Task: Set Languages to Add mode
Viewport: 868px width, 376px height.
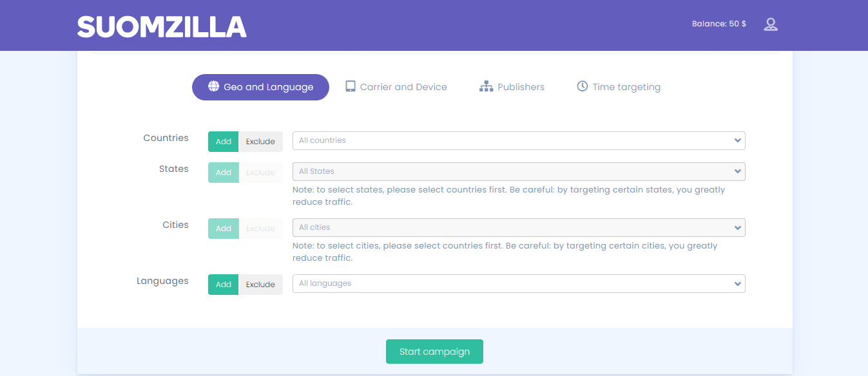Action: pos(223,285)
